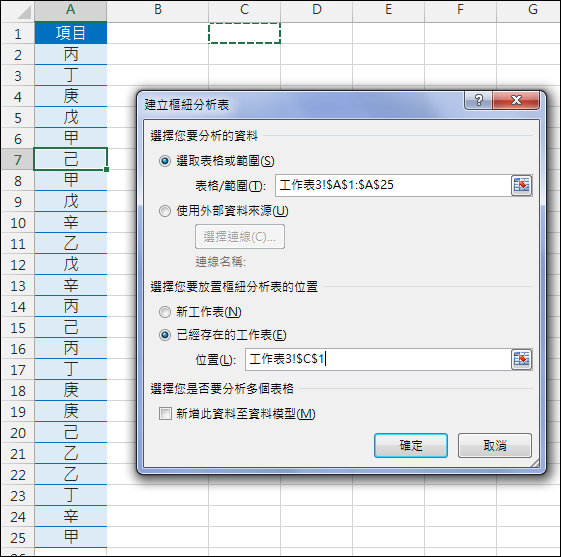
Task: Click into the 位置 input field
Action: click(378, 359)
